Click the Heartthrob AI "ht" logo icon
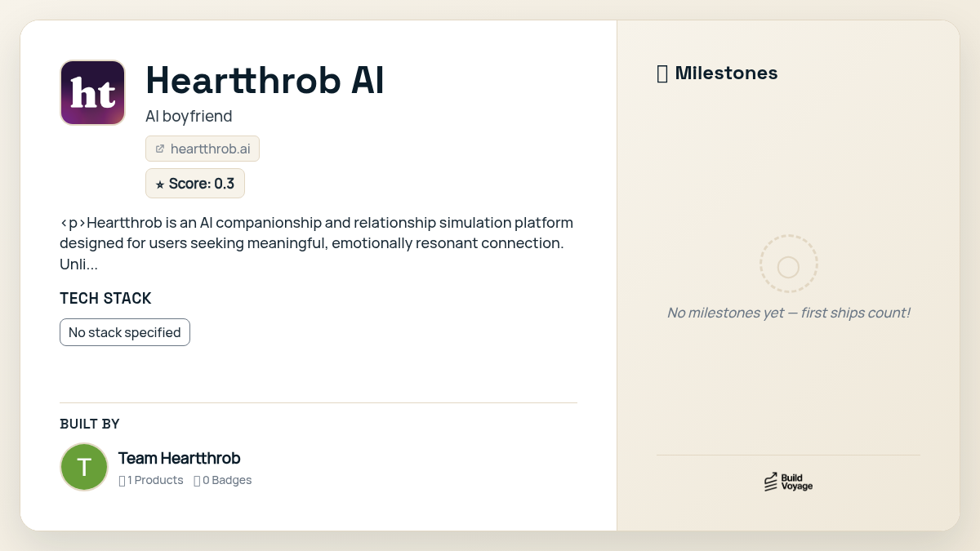 pyautogui.click(x=92, y=92)
